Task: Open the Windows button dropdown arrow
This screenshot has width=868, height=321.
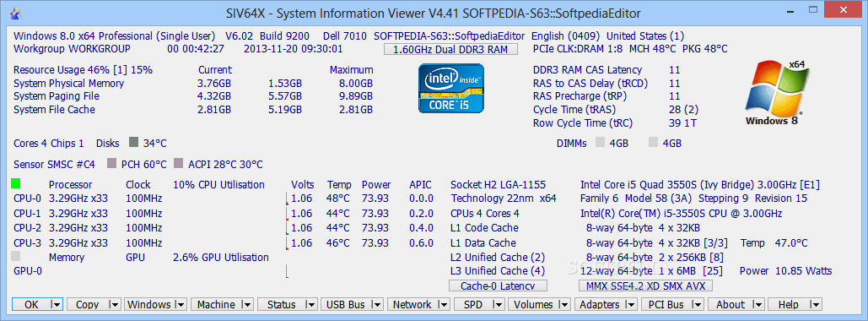Action: click(180, 304)
